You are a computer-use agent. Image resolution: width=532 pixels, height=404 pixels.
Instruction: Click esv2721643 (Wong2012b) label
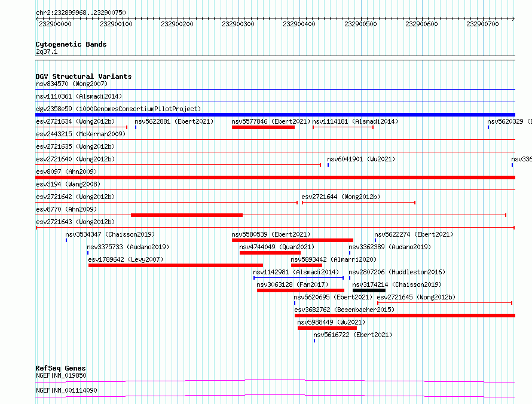[x=75, y=222]
